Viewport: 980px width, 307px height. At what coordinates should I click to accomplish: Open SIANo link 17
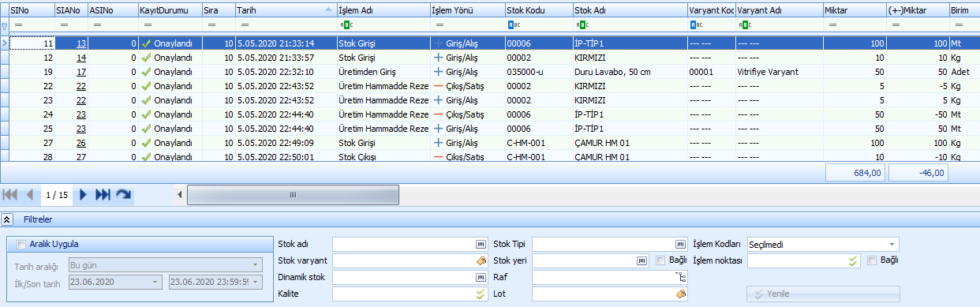(x=82, y=71)
